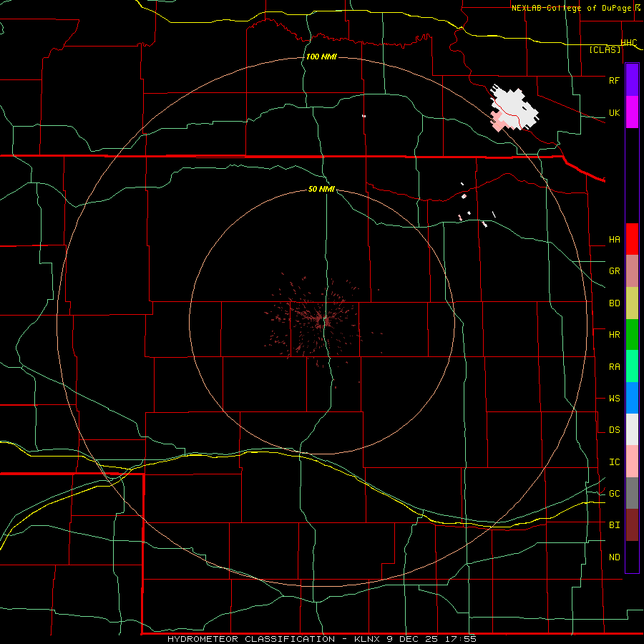Click the "50 NMI" range ring label
Viewport: 644px width, 644px height.
(321, 189)
